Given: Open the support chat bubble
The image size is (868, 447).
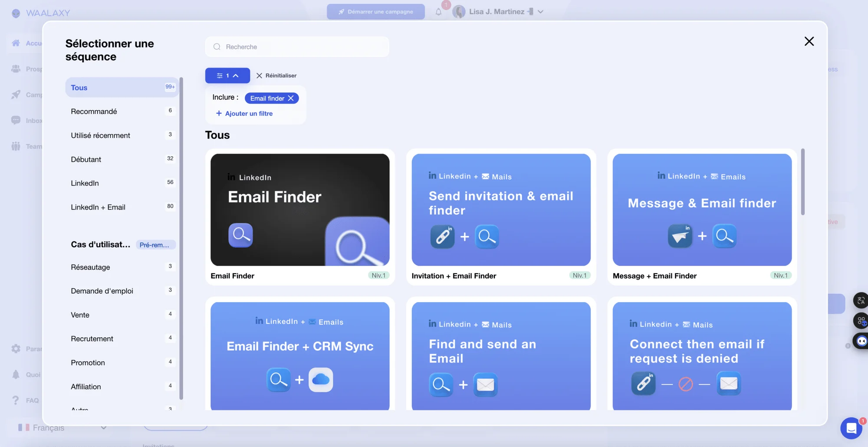Looking at the screenshot, I should (x=851, y=429).
